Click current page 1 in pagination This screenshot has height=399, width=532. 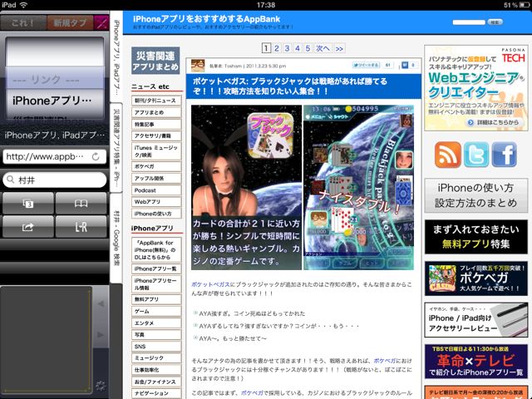point(266,48)
